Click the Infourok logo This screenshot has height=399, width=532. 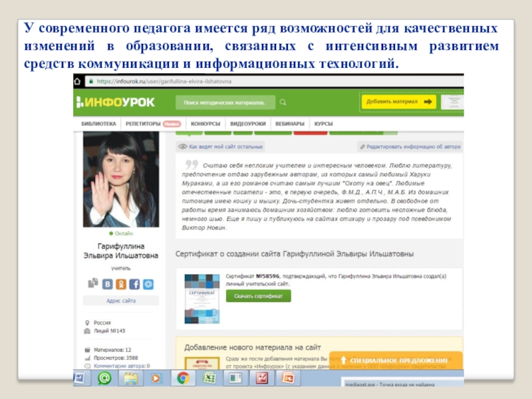tap(115, 102)
